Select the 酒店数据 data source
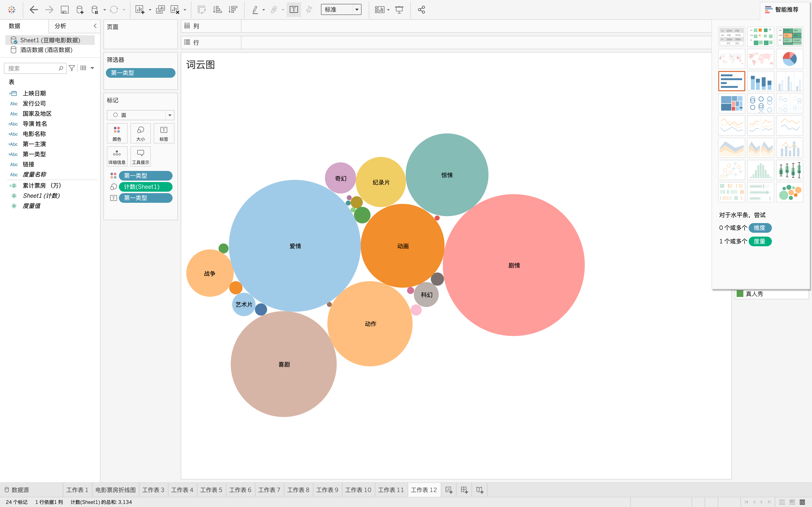 coord(46,50)
